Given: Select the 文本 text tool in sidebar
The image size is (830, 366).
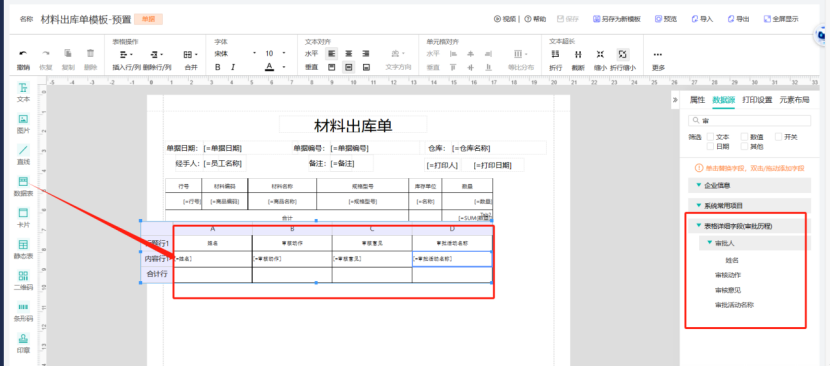Looking at the screenshot, I should click(x=23, y=92).
